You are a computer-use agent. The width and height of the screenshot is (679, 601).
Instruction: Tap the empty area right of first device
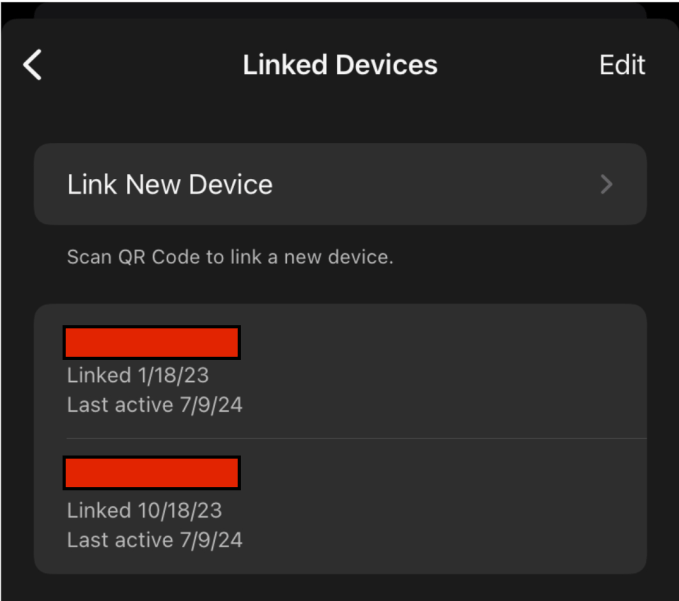480,372
